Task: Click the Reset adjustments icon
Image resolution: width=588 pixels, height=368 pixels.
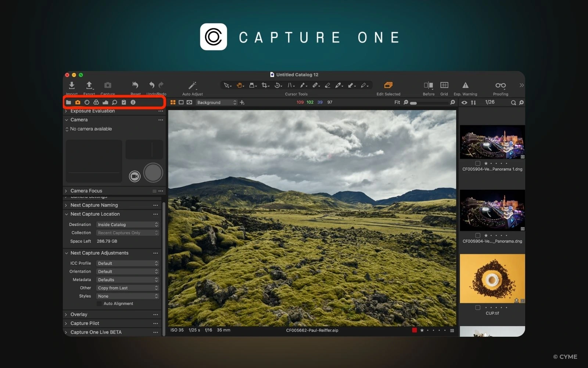Action: point(135,85)
